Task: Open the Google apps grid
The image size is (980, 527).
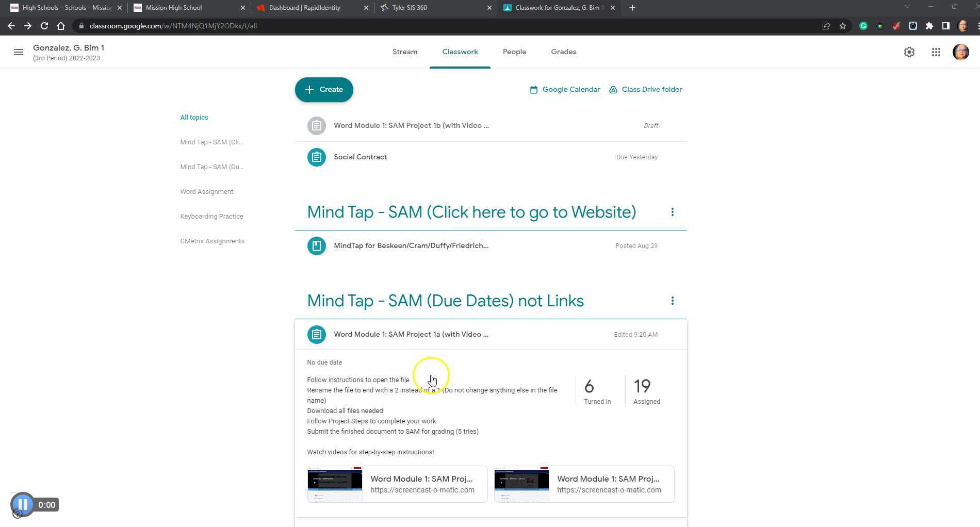Action: pyautogui.click(x=936, y=52)
